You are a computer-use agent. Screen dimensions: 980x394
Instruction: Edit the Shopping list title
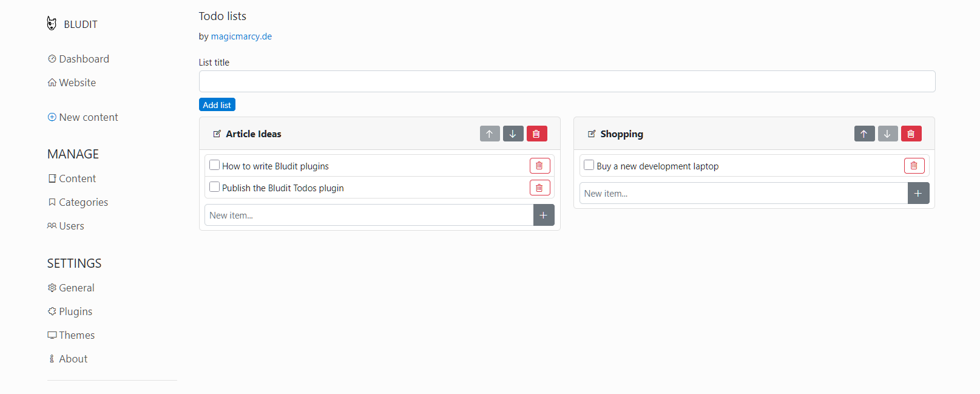pyautogui.click(x=592, y=134)
